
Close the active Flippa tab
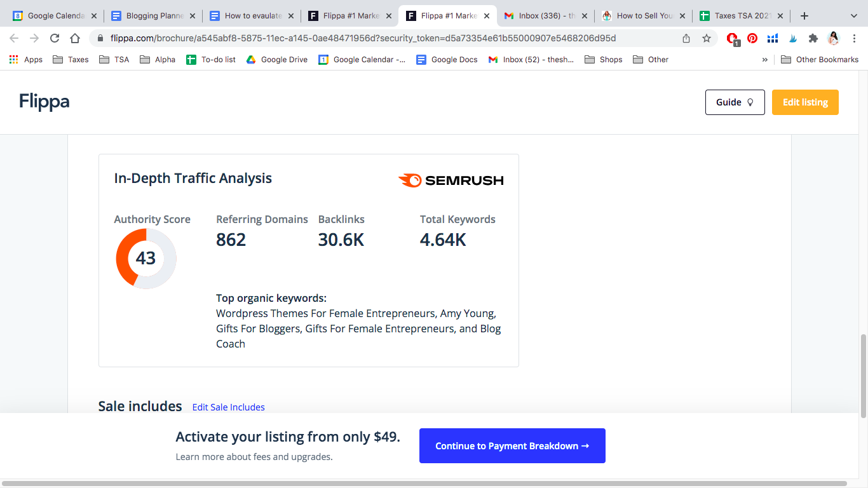click(487, 16)
